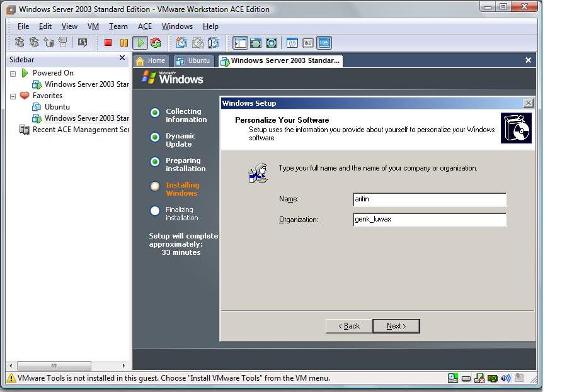Open the File menu
This screenshot has height=392, width=567.
point(23,26)
